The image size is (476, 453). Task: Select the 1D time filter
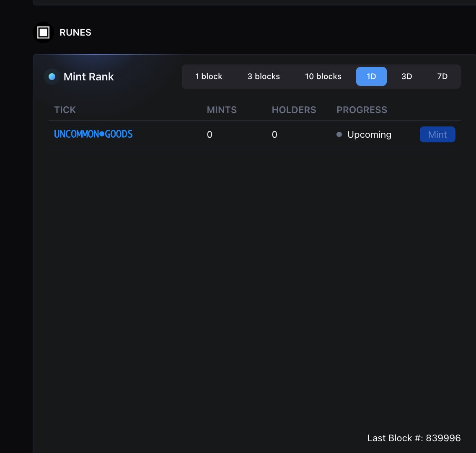point(371,77)
